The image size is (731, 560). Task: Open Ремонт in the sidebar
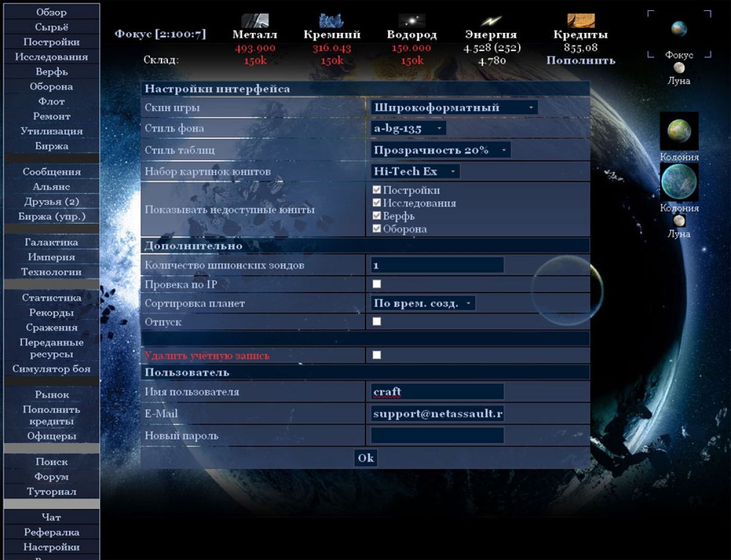[52, 116]
